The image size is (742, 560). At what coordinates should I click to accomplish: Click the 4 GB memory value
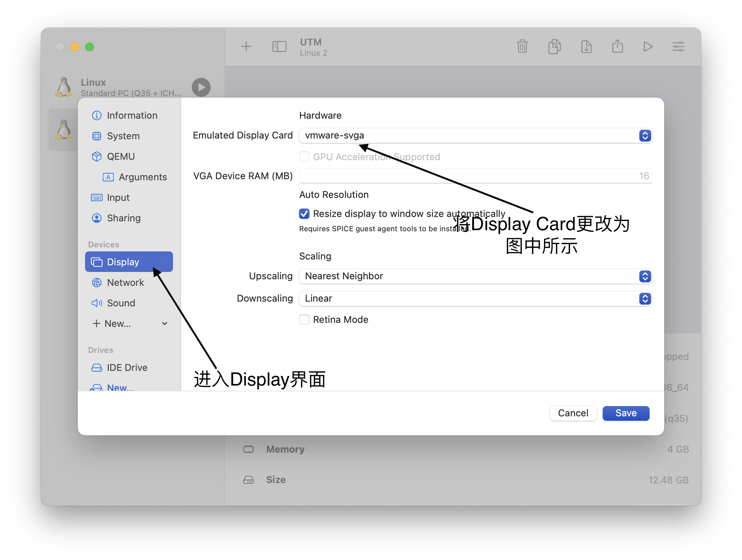678,449
